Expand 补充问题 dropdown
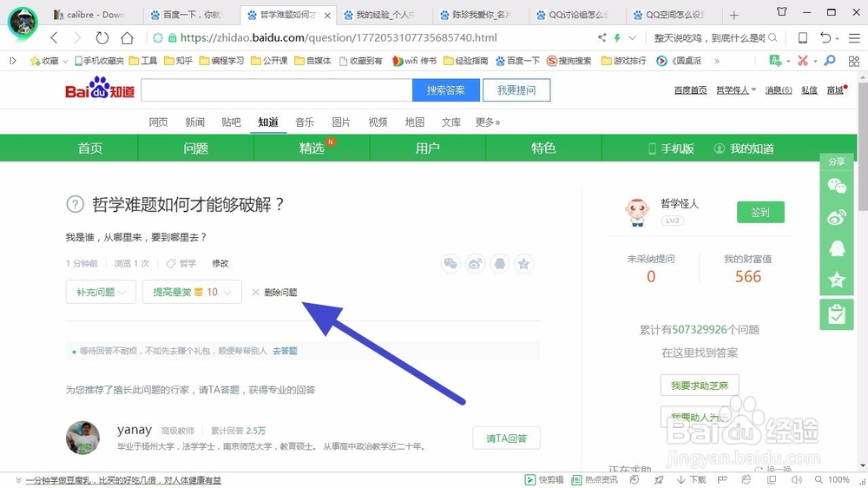This screenshot has height=488, width=868. pos(101,292)
